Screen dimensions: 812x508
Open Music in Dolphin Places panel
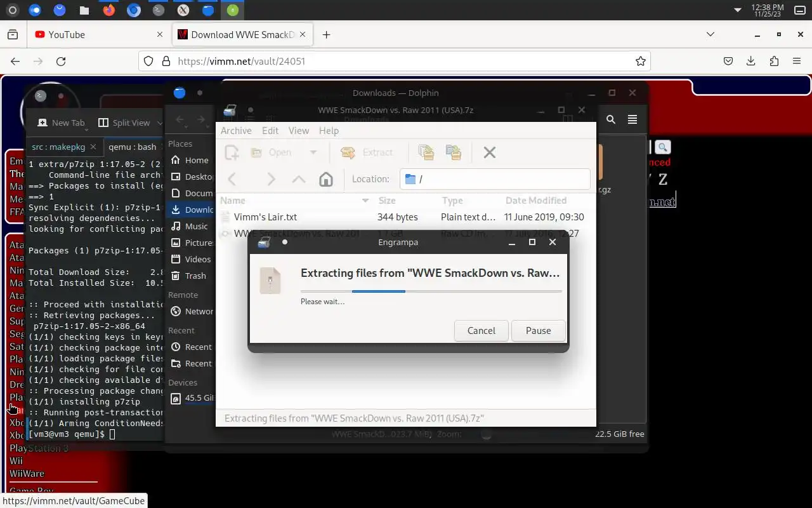[x=190, y=226]
